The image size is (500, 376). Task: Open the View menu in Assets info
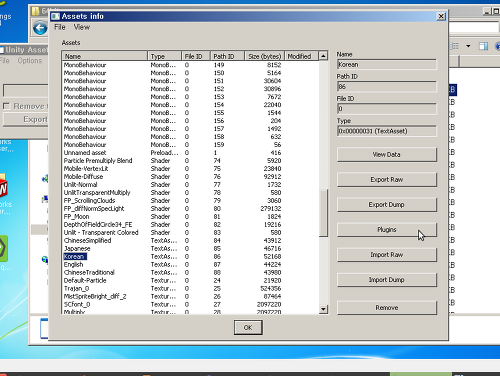(x=82, y=27)
